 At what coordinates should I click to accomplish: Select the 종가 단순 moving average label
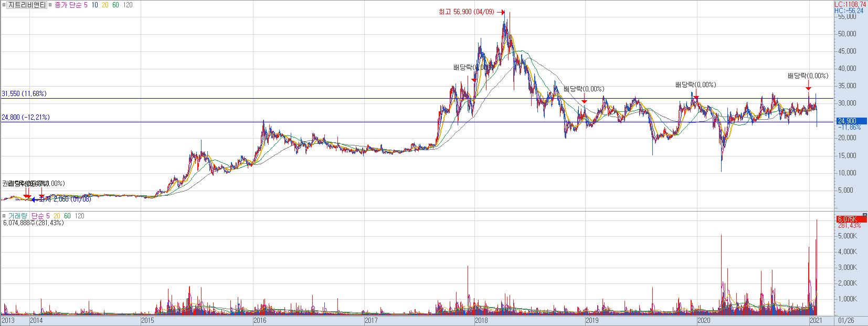68,5
